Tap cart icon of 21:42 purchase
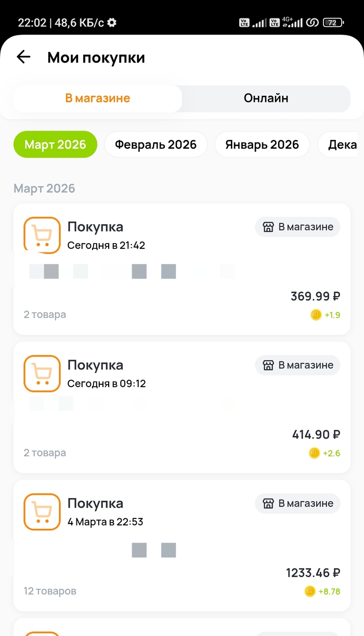This screenshot has height=636, width=364. 42,235
